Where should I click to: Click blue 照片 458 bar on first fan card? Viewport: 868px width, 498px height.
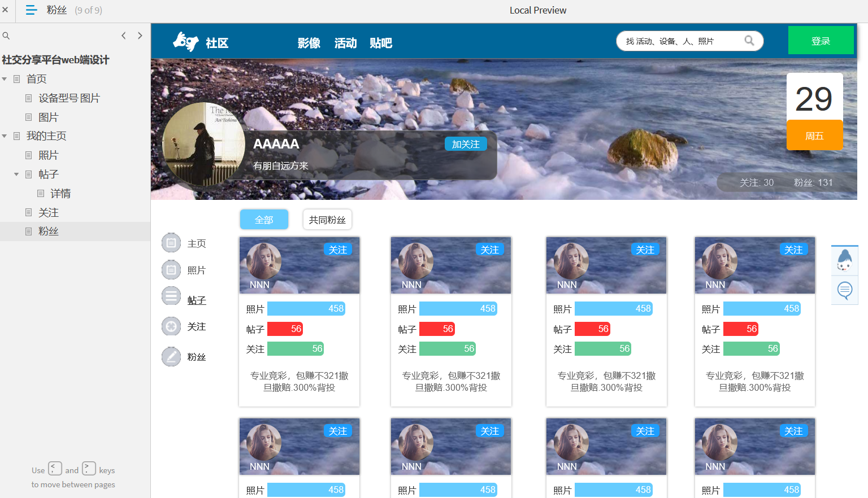coord(306,308)
